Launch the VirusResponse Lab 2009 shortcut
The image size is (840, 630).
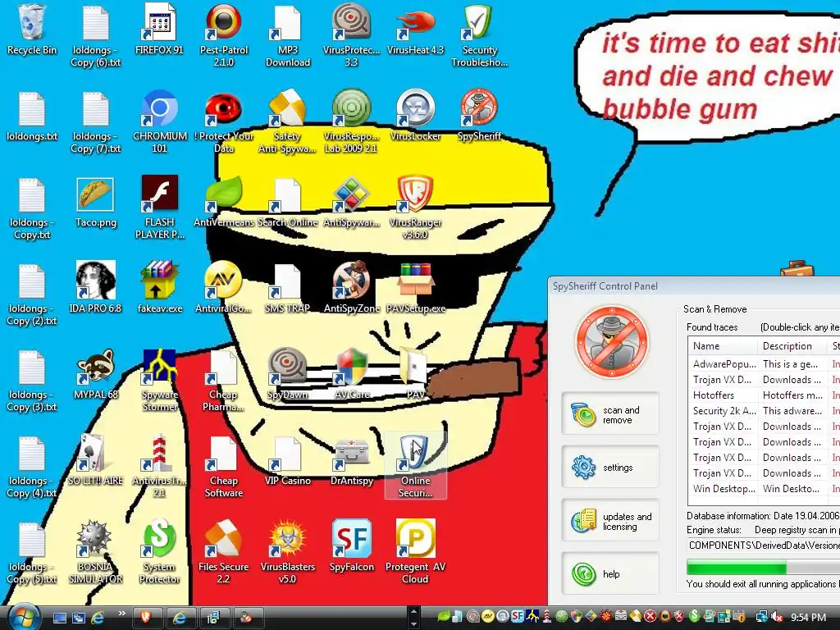point(351,121)
